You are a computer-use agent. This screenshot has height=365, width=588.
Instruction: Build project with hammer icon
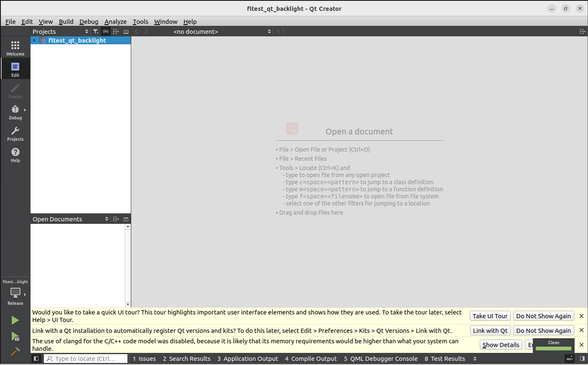[15, 352]
